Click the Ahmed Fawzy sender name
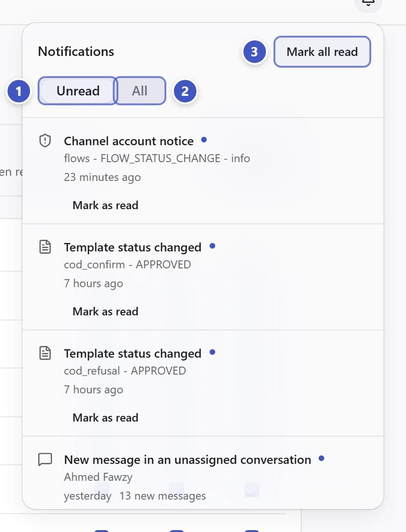 click(98, 477)
